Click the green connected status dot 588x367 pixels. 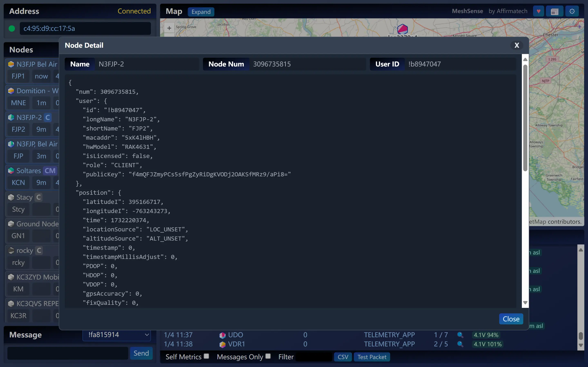click(x=11, y=28)
